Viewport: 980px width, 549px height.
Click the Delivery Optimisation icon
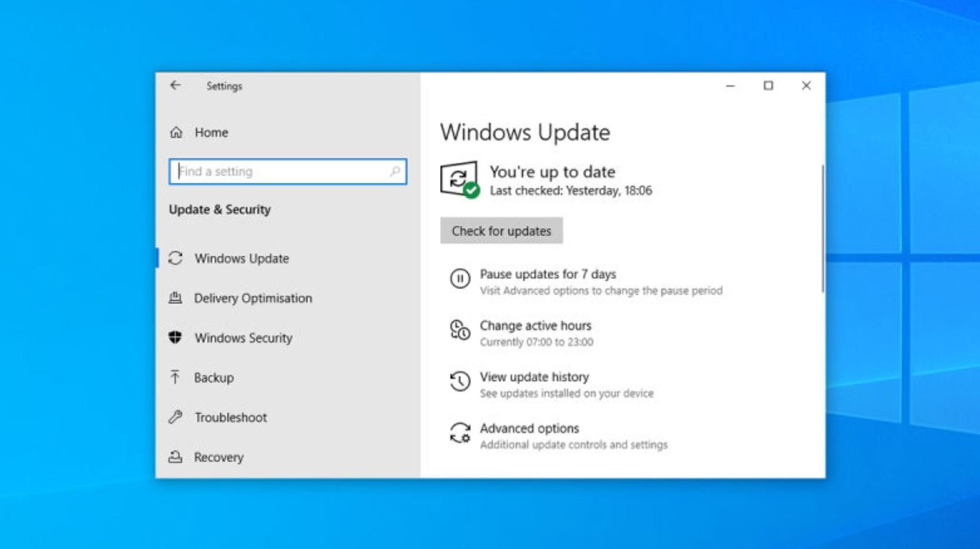(x=177, y=298)
